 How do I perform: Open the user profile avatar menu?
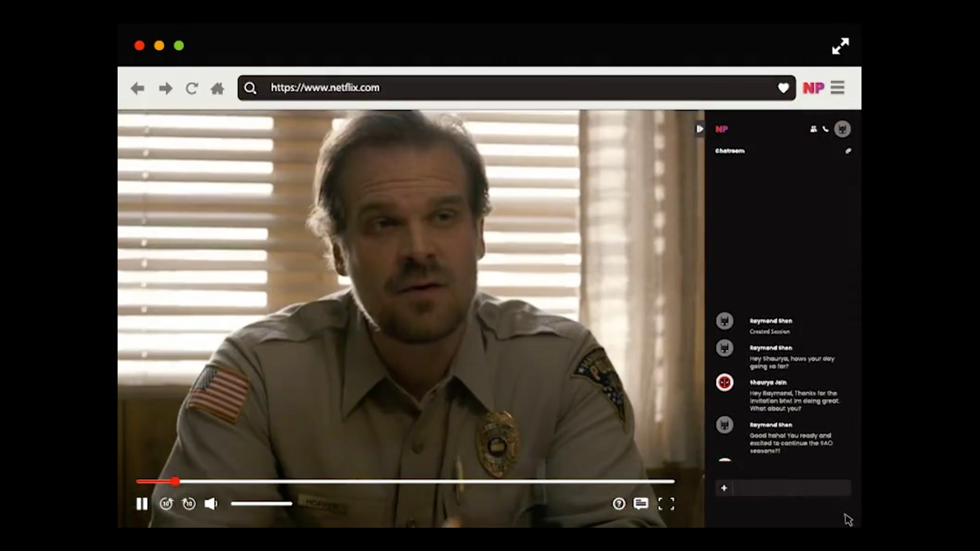click(x=843, y=129)
